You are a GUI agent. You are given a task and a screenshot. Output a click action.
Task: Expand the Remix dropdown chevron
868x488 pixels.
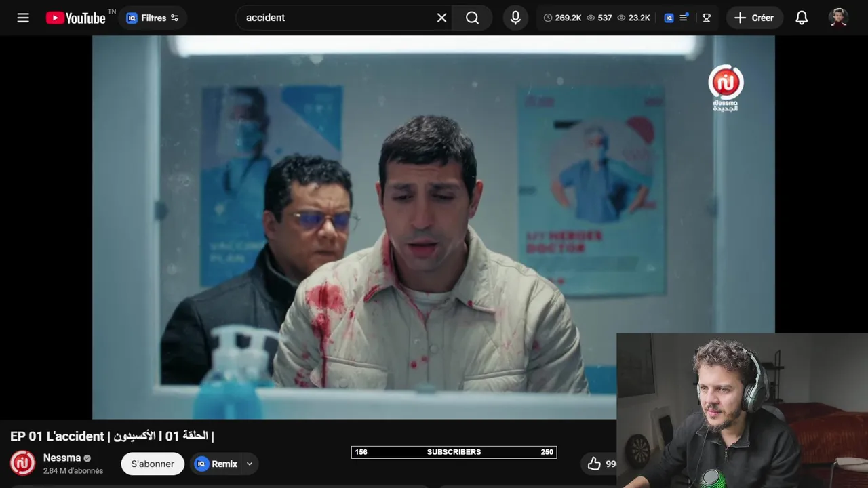tap(250, 464)
